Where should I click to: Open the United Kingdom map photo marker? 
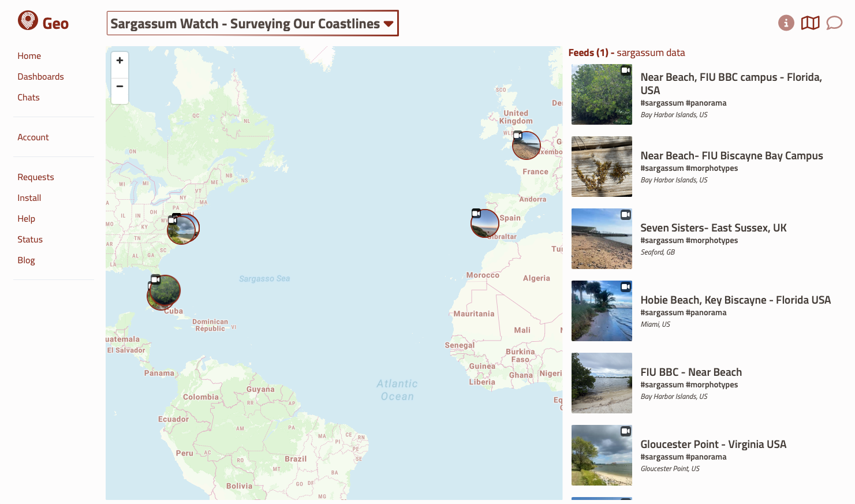(x=527, y=145)
